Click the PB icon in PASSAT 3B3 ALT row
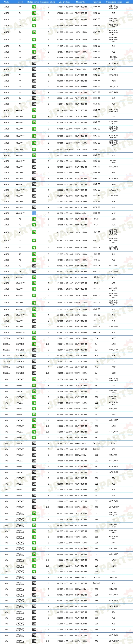This screenshot has height=644, width=133. coord(34,437)
